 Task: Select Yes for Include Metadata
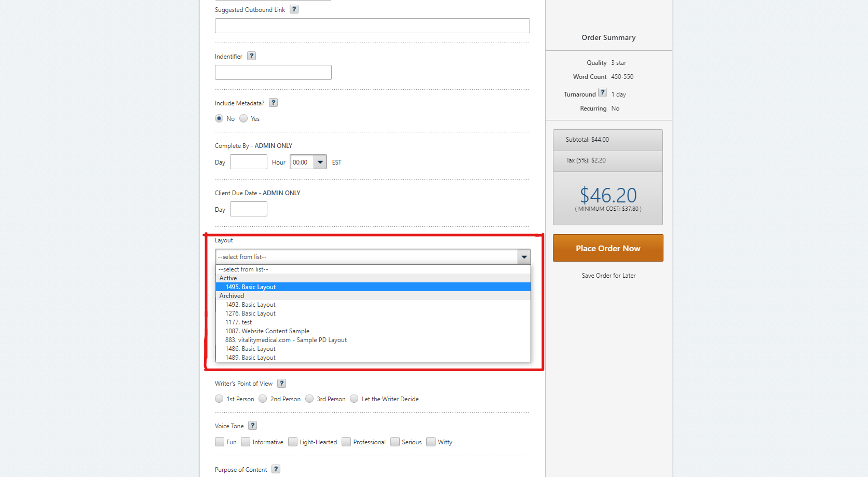pos(242,118)
